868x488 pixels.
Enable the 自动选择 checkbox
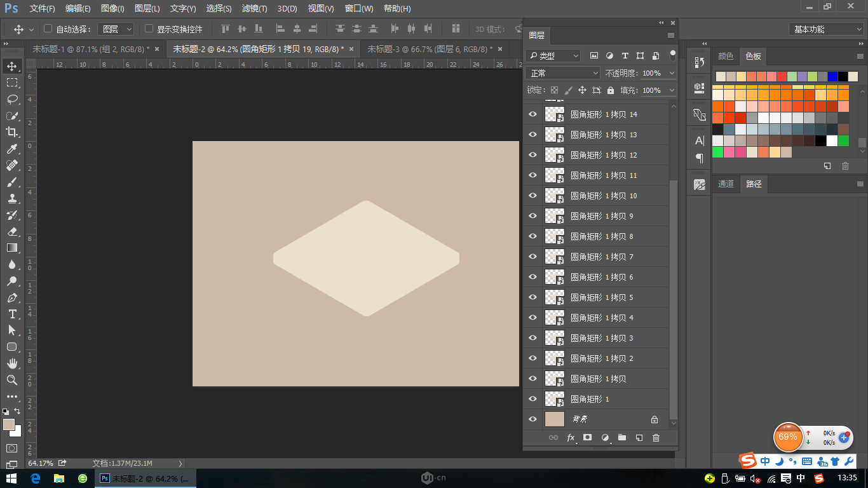coord(48,29)
